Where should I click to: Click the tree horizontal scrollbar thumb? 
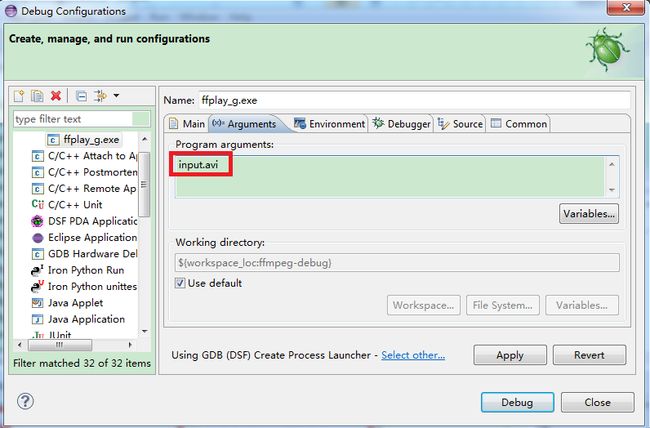click(x=60, y=345)
